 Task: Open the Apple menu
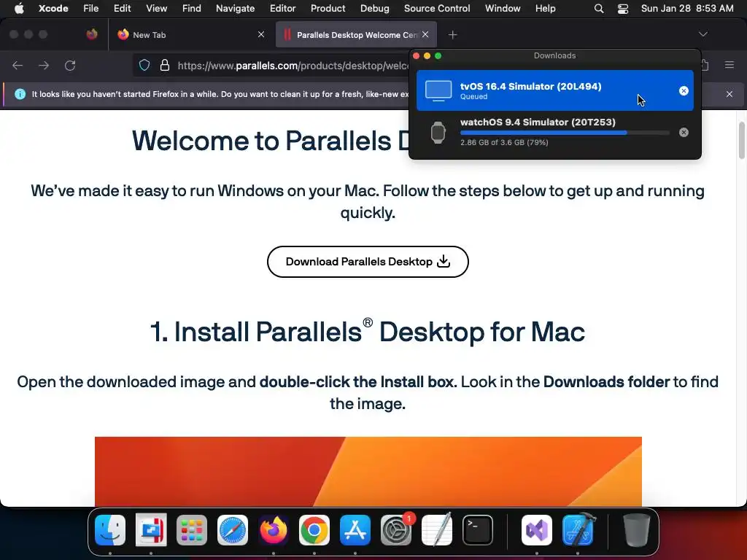19,8
